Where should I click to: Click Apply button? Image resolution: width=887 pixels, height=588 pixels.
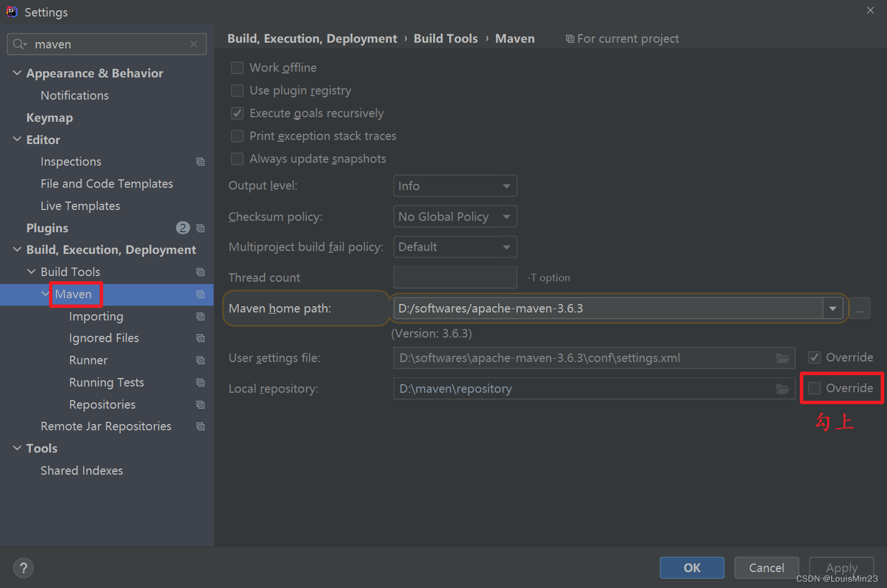tap(841, 568)
